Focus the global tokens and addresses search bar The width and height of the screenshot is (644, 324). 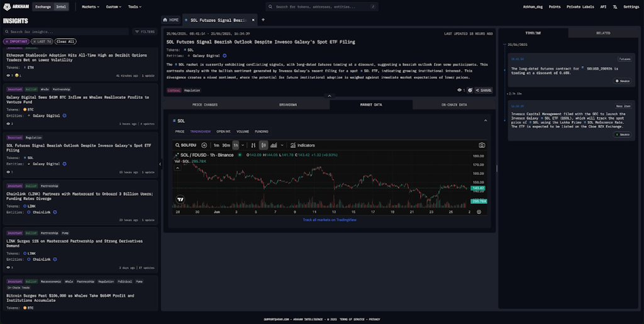(321, 6)
